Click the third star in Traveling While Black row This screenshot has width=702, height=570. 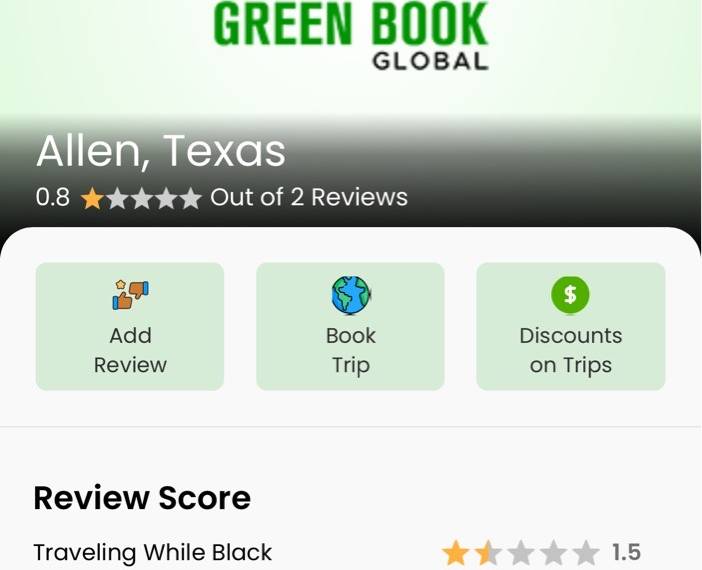521,553
